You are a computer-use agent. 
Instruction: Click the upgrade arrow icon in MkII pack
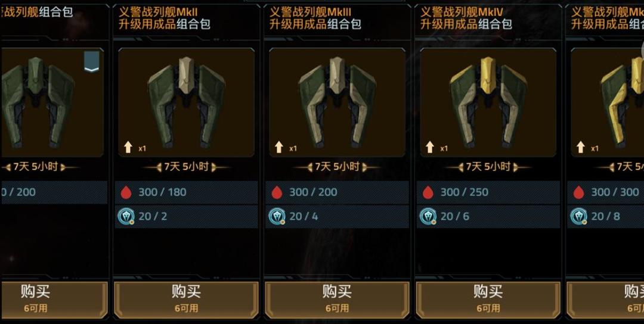[x=128, y=147]
